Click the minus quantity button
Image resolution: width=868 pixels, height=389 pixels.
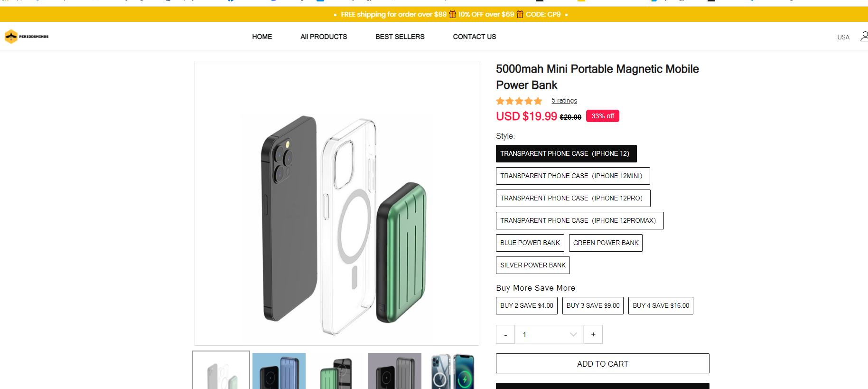[505, 334]
